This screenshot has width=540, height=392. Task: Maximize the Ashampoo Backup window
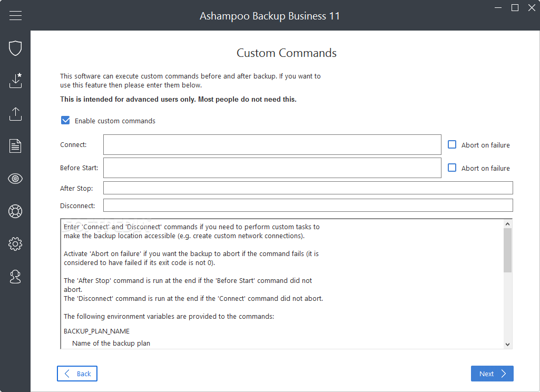point(515,7)
